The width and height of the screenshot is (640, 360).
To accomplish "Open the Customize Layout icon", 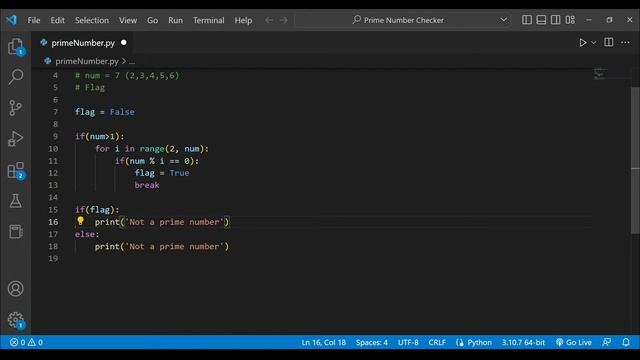I will [570, 20].
